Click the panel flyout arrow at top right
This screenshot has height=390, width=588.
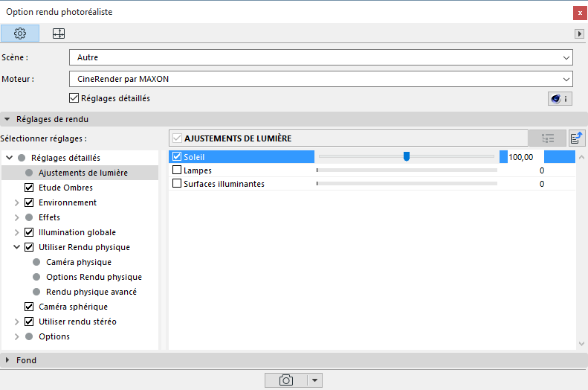(579, 33)
